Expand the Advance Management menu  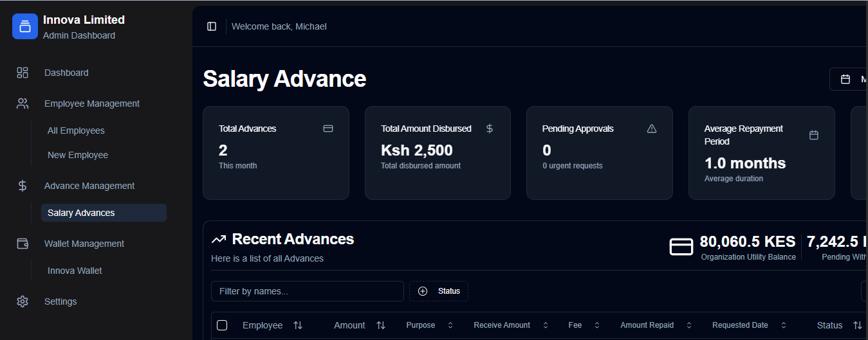89,186
